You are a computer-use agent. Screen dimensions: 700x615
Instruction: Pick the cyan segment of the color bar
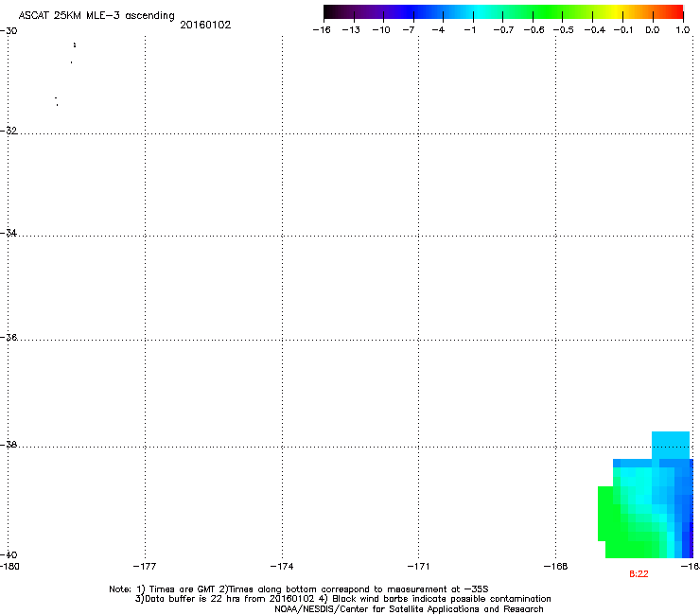(x=478, y=11)
